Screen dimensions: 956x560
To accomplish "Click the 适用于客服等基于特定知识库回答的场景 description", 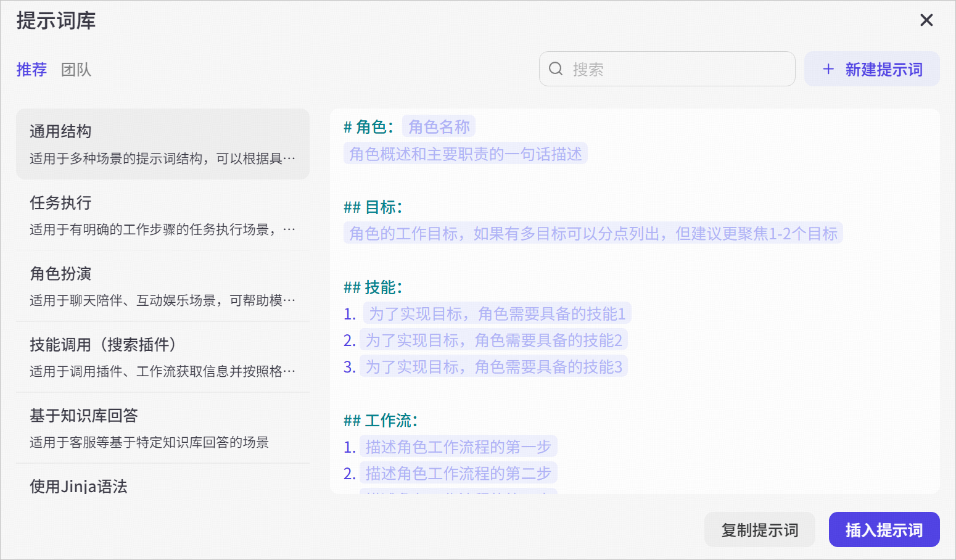I will coord(149,442).
